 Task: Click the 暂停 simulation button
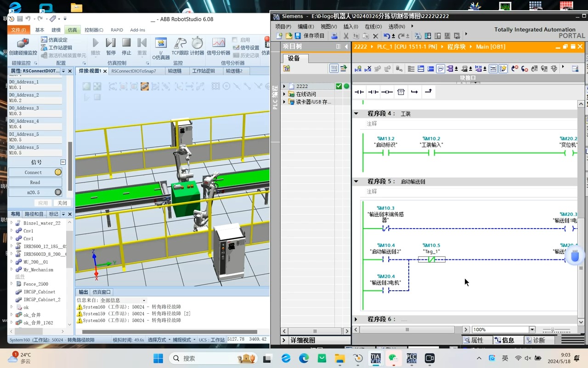click(x=111, y=46)
